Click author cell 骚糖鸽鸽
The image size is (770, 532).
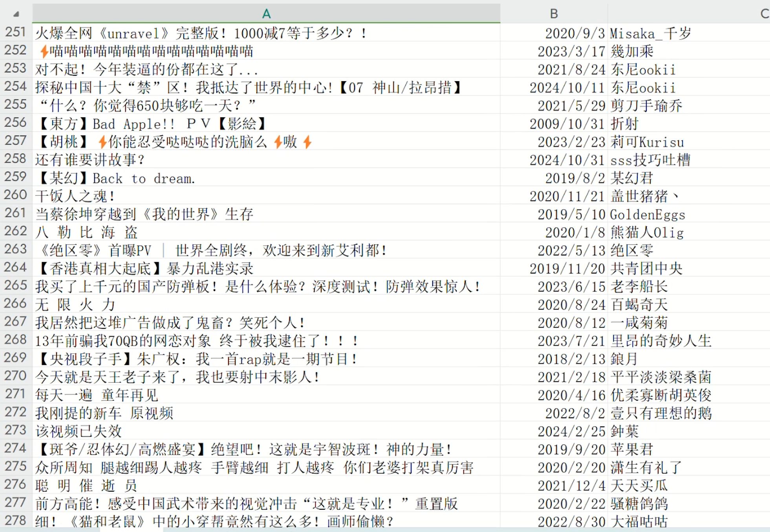point(689,503)
